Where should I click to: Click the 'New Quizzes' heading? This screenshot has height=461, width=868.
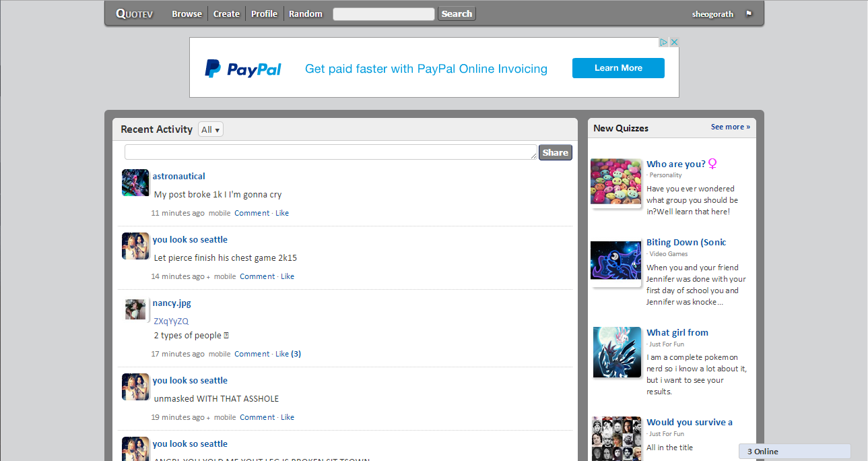click(x=621, y=128)
